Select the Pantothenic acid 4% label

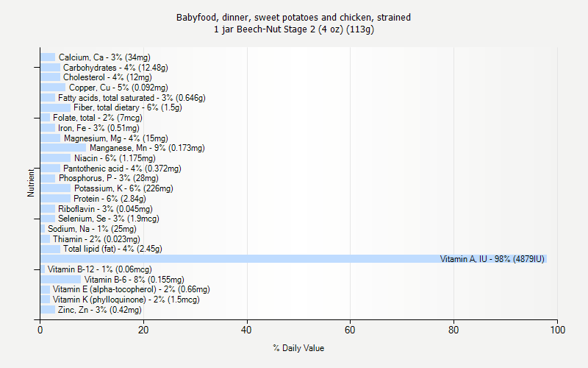[x=122, y=169]
